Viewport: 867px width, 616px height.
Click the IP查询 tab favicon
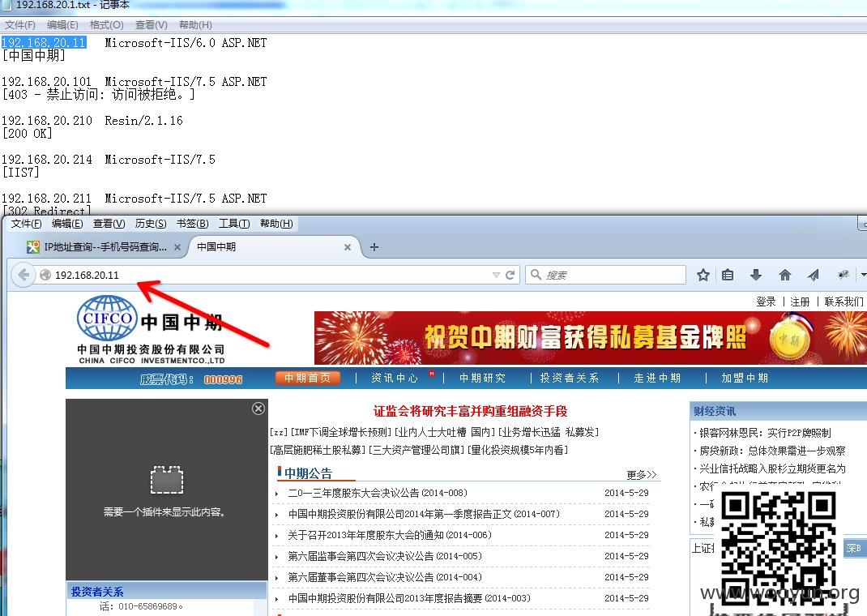pos(33,247)
